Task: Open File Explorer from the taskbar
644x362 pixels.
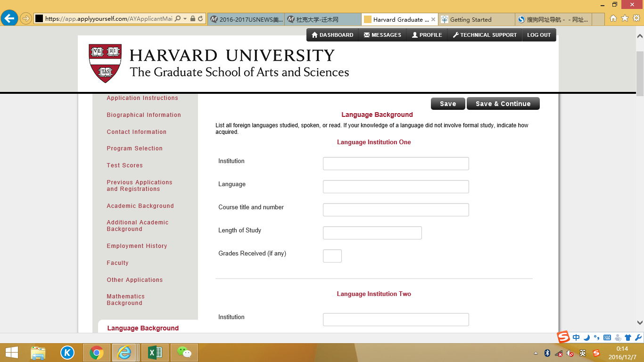Action: [x=38, y=353]
